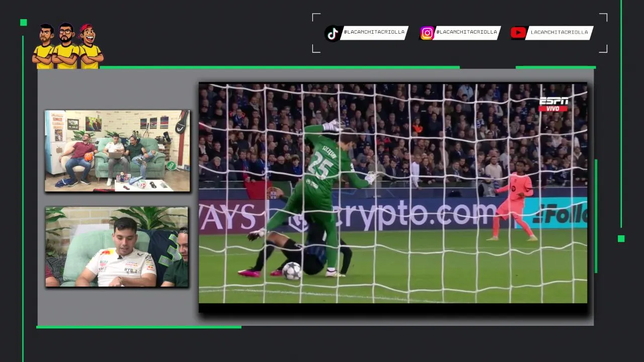The height and width of the screenshot is (362, 644).
Task: Click the Instagram handle @LACANCHITACRIOLLA
Action: (x=466, y=32)
